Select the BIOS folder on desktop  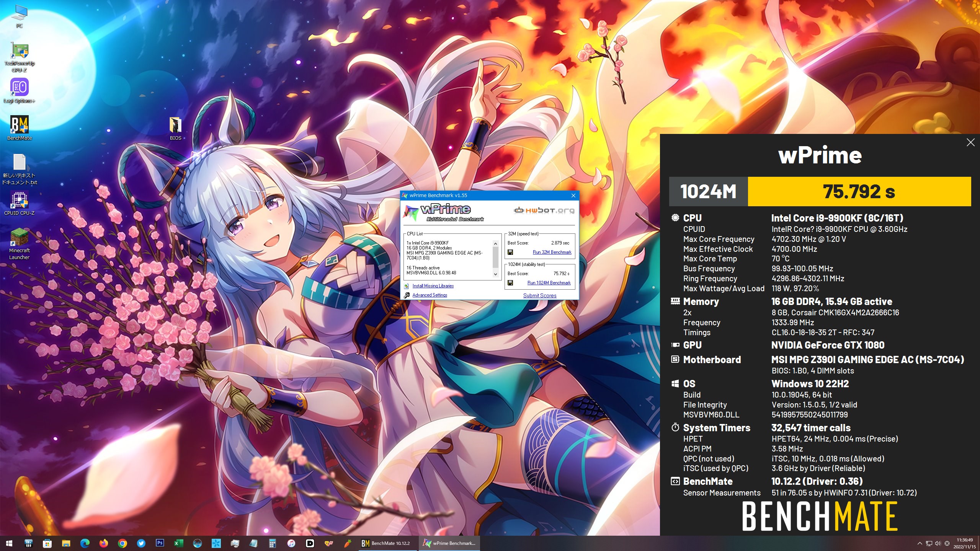point(175,128)
